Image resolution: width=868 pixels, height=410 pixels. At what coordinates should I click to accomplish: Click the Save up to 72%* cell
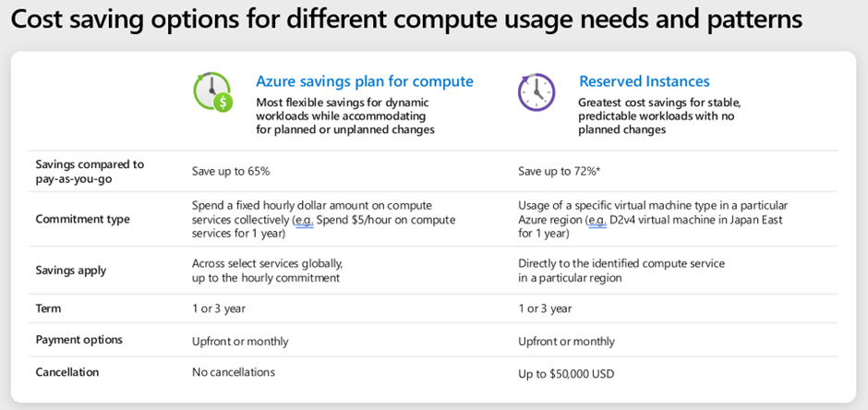pyautogui.click(x=560, y=172)
